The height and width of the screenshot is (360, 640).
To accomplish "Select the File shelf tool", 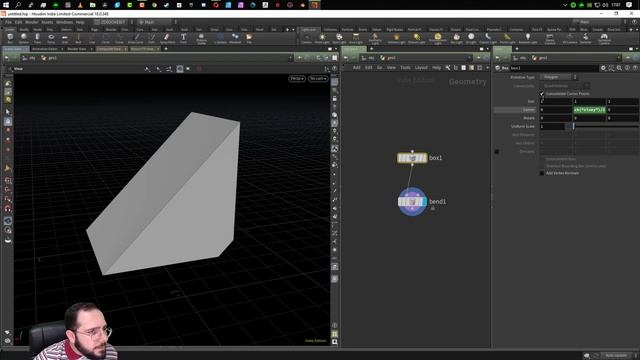I will click(x=249, y=38).
